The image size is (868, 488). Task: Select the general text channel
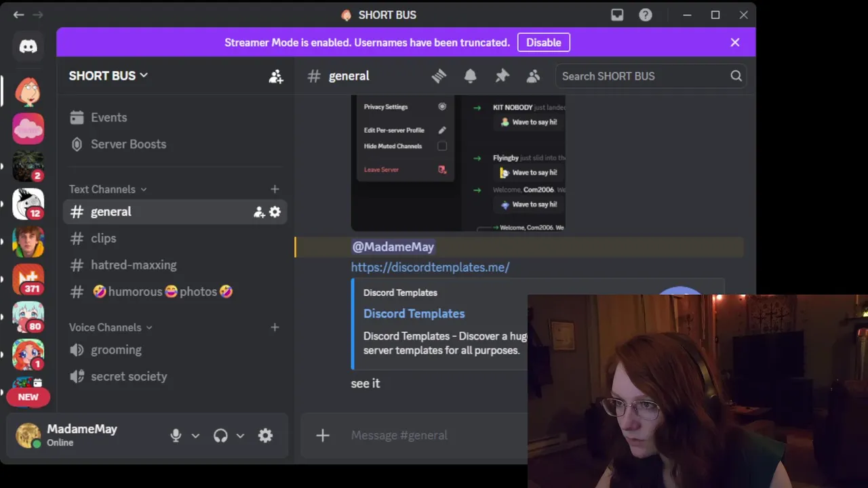click(x=175, y=211)
